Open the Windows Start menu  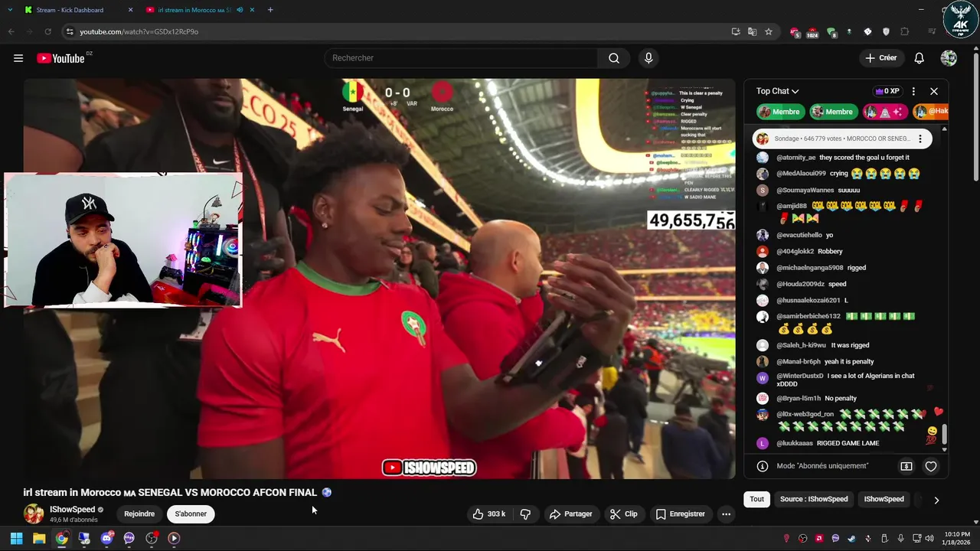(16, 538)
